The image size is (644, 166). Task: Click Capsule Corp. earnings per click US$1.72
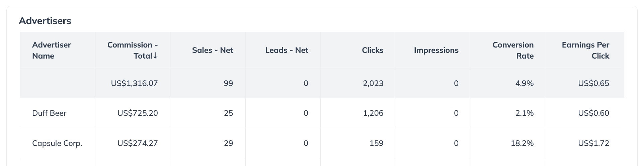pos(593,143)
